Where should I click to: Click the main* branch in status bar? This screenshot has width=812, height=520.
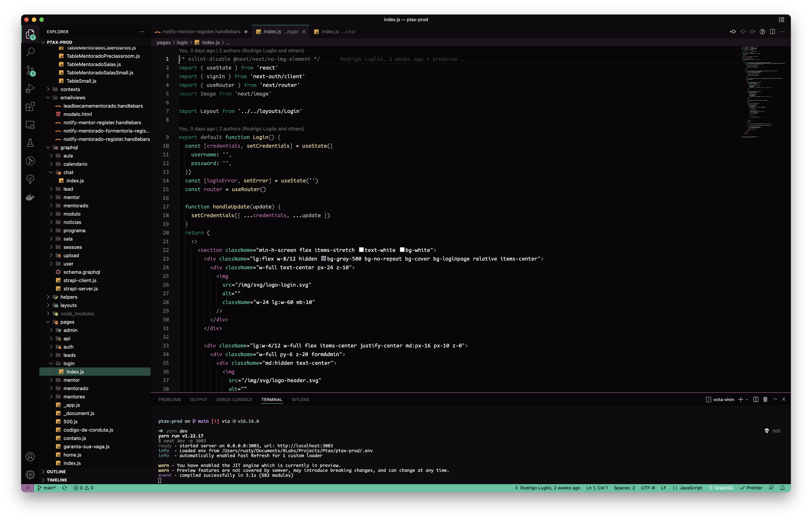click(47, 488)
